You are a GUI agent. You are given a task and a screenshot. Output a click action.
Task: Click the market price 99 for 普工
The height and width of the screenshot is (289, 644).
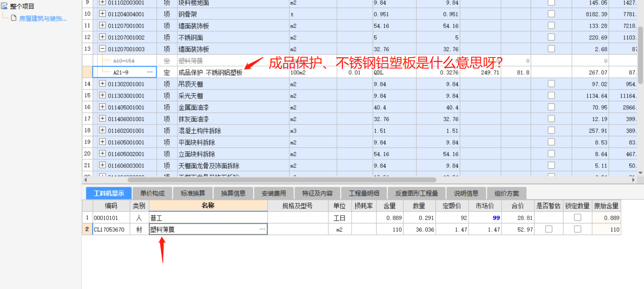pos(496,218)
